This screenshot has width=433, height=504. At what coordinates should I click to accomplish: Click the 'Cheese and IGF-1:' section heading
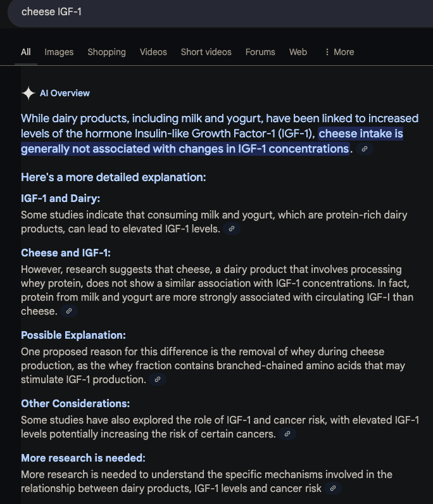point(66,253)
